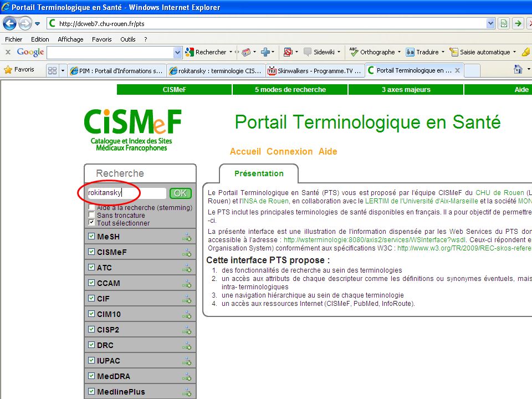Follow the CHU de Rouen link
Image resolution: width=532 pixels, height=399 pixels.
[x=500, y=193]
